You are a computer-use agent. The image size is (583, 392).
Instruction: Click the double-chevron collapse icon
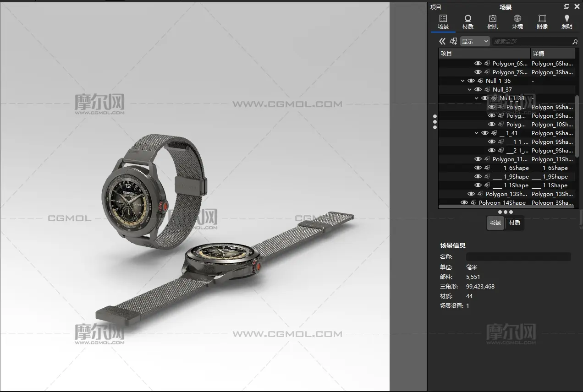click(x=442, y=41)
